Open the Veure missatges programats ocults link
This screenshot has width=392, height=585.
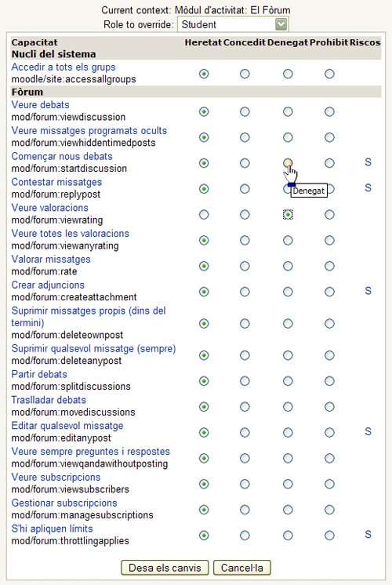(89, 131)
